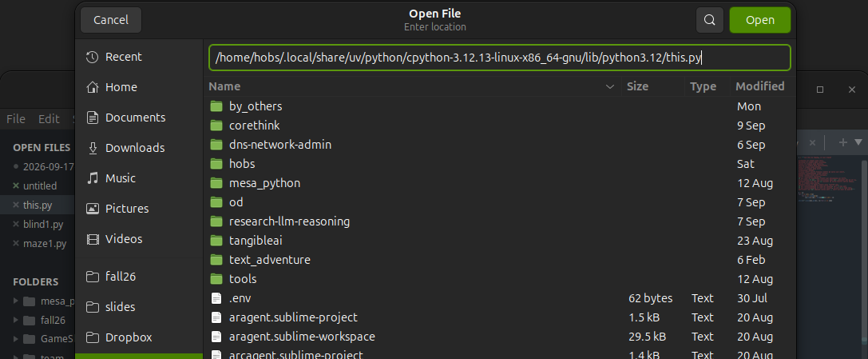Cancel the Open File dialog

point(111,20)
